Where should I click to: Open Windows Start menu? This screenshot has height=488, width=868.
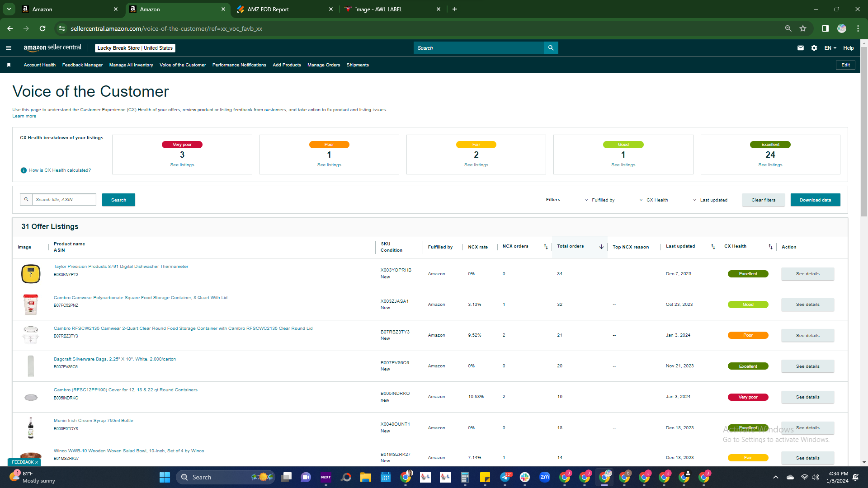click(x=165, y=477)
